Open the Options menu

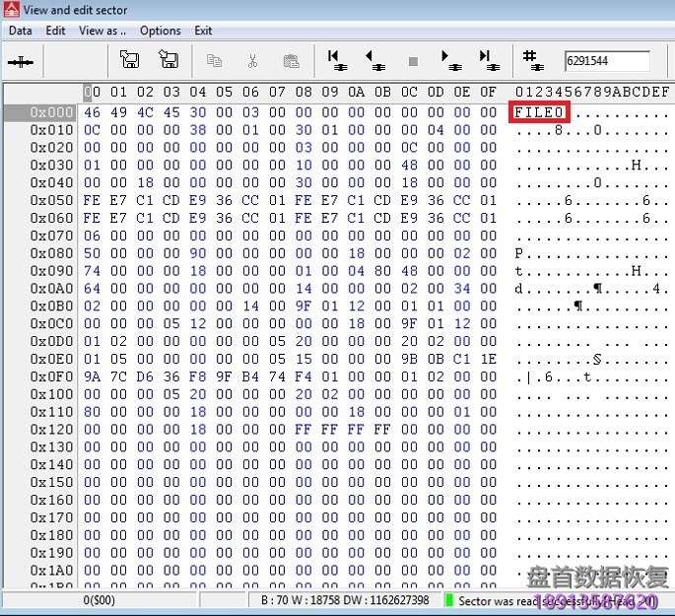pos(161,31)
